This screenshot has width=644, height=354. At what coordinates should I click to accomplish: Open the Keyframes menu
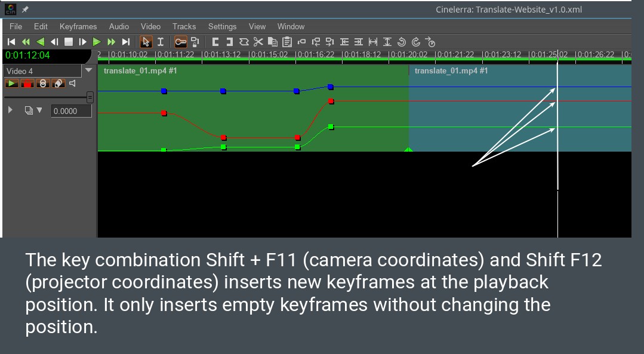tap(78, 26)
